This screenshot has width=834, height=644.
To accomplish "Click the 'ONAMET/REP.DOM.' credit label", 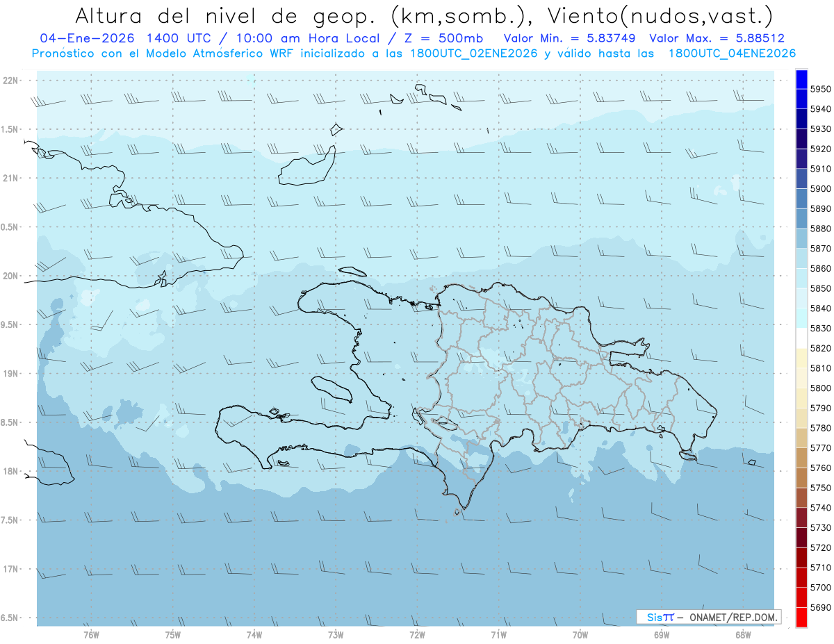I will [733, 617].
